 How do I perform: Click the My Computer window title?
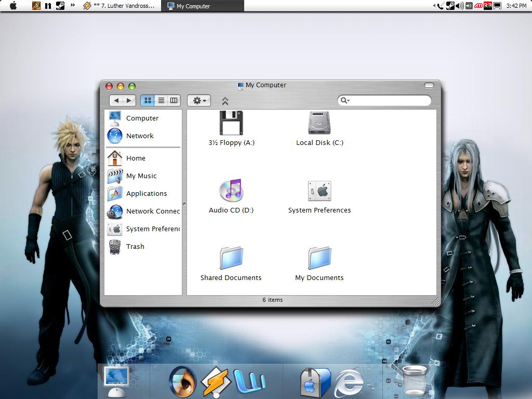(x=265, y=85)
